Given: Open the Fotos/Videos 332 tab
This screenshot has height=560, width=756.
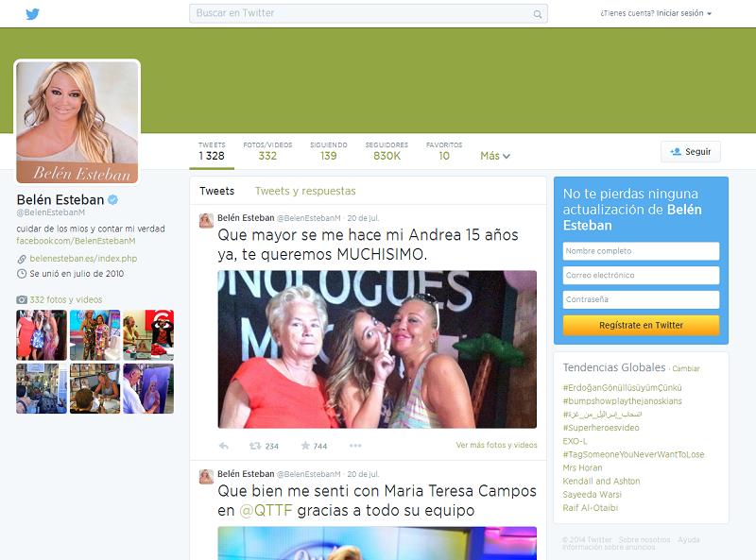Looking at the screenshot, I should [x=267, y=151].
